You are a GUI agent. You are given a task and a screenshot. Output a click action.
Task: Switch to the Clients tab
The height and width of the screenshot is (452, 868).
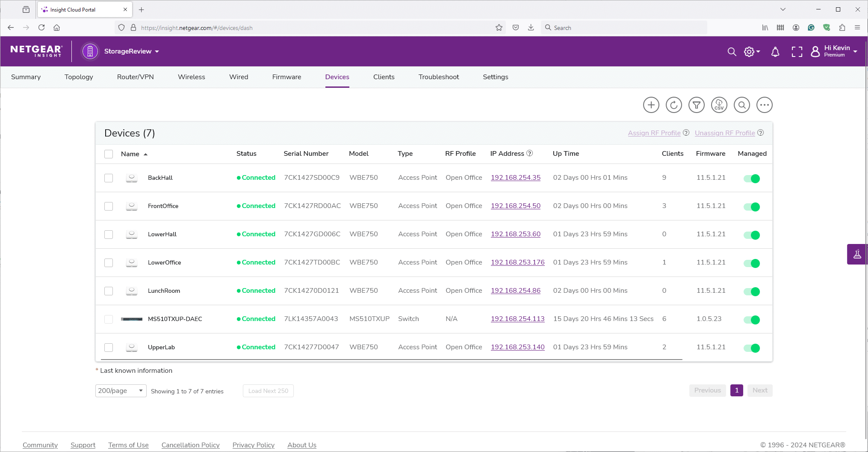384,77
